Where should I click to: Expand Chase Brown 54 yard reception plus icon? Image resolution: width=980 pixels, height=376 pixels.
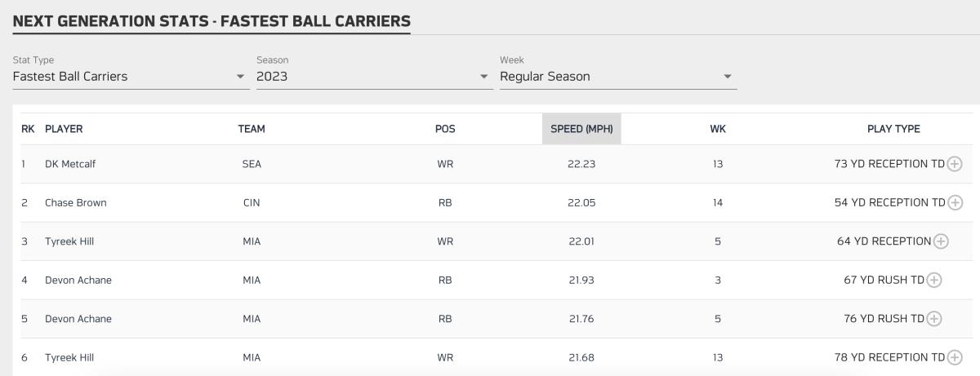pos(954,202)
